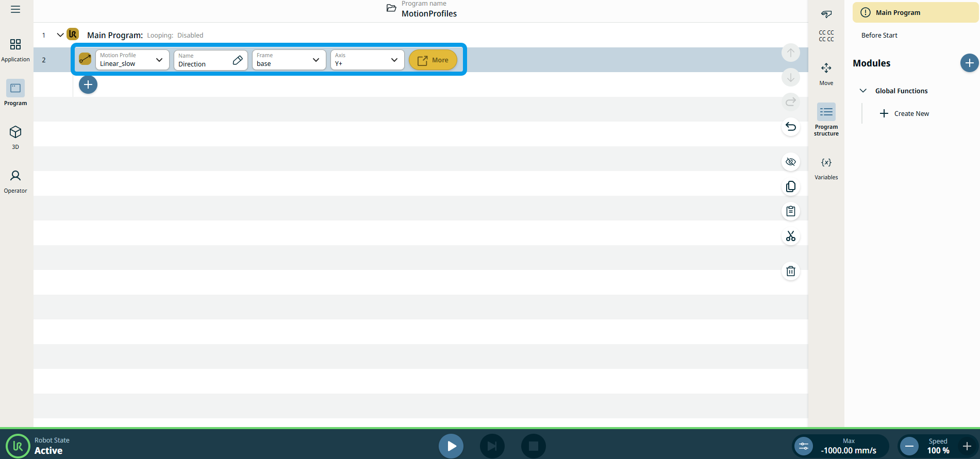Open the hamburger menu
Image resolution: width=980 pixels, height=459 pixels.
click(15, 9)
